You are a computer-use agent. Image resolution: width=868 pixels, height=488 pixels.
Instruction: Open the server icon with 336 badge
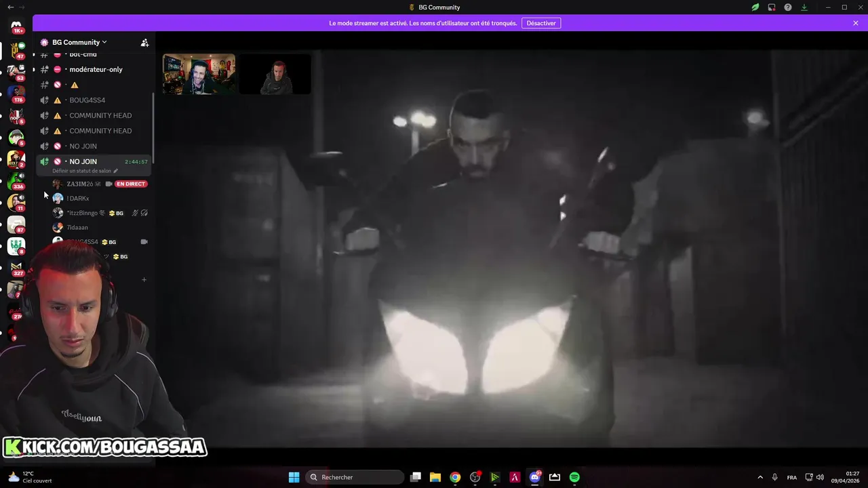[16, 180]
